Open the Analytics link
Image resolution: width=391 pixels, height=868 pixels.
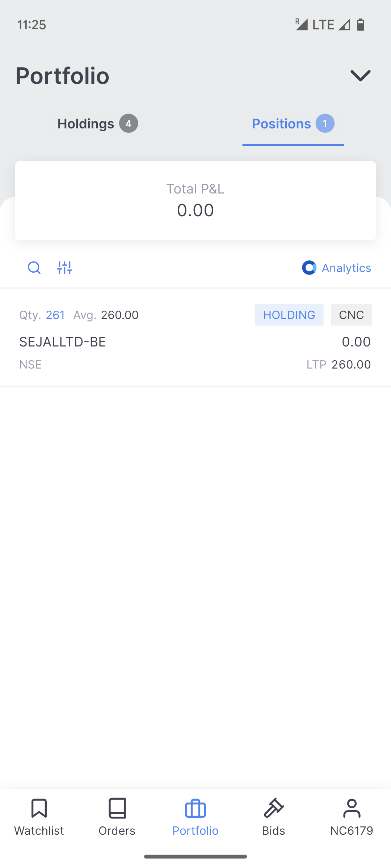[x=346, y=268]
